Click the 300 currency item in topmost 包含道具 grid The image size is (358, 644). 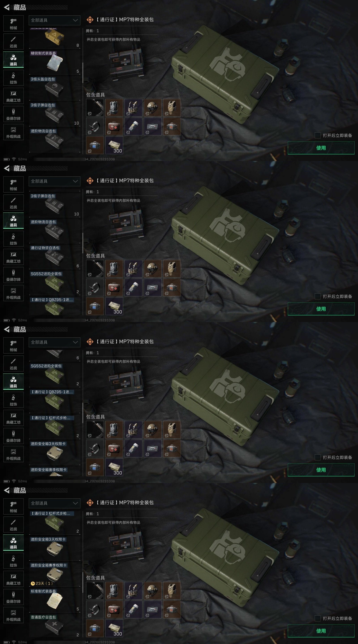[x=114, y=145]
